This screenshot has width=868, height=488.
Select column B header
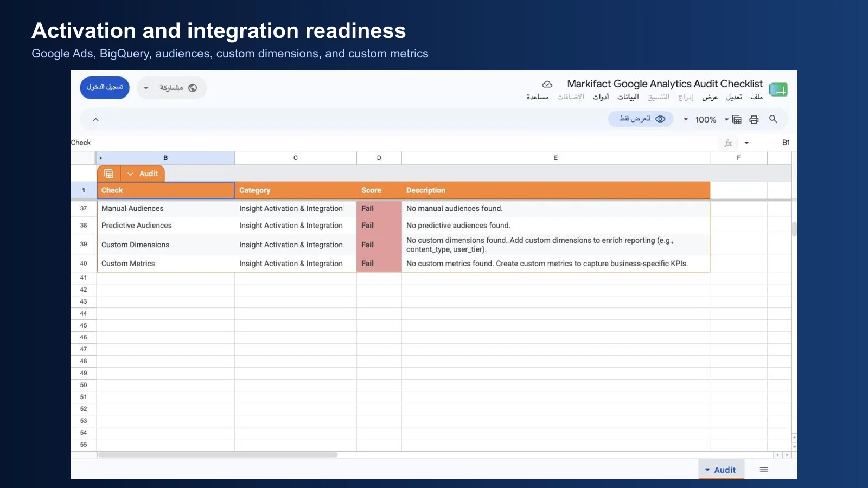point(165,158)
